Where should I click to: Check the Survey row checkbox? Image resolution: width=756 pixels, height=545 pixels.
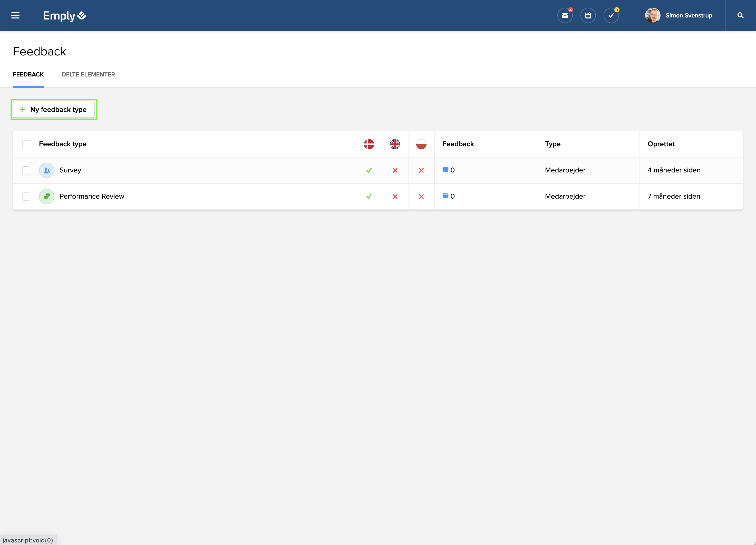[x=26, y=170]
